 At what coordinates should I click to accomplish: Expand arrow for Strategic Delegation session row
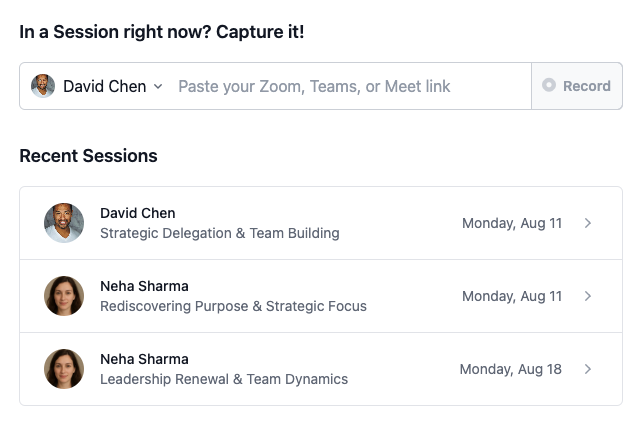coord(588,223)
